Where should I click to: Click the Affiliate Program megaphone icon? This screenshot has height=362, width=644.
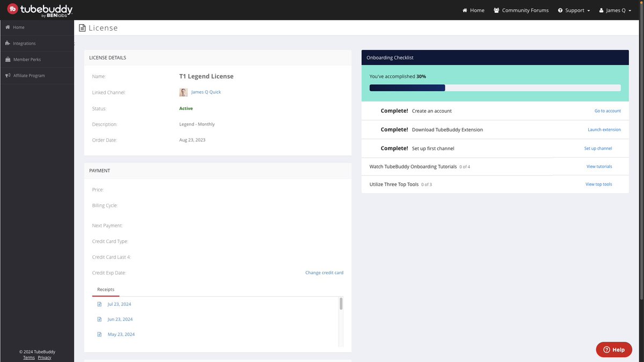tap(8, 76)
